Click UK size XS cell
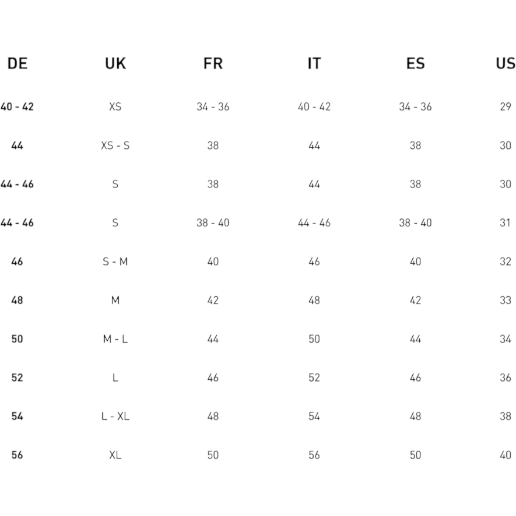This screenshot has height=516, width=516. 115,107
